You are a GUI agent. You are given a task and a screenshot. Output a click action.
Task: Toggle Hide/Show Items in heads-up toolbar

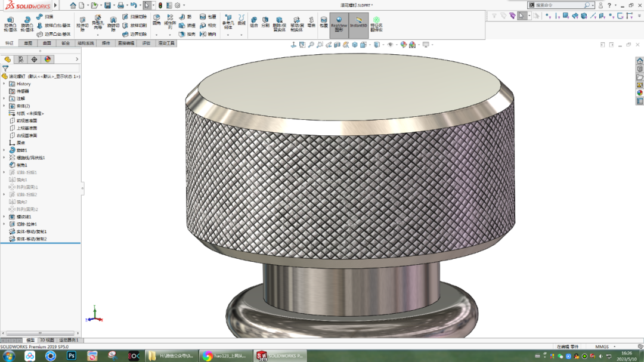(391, 45)
